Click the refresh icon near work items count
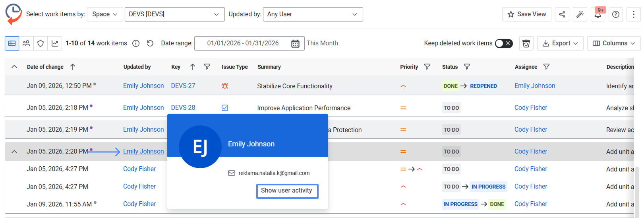Screen dimensions: 644x218 pos(150,43)
